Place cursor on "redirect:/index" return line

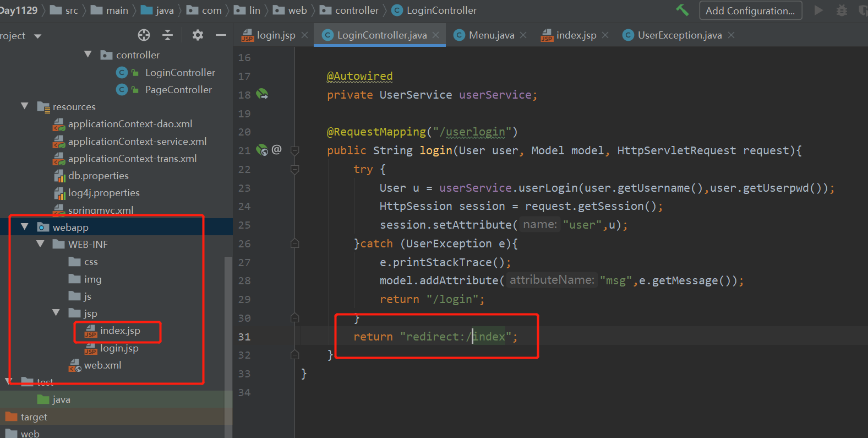pyautogui.click(x=435, y=337)
